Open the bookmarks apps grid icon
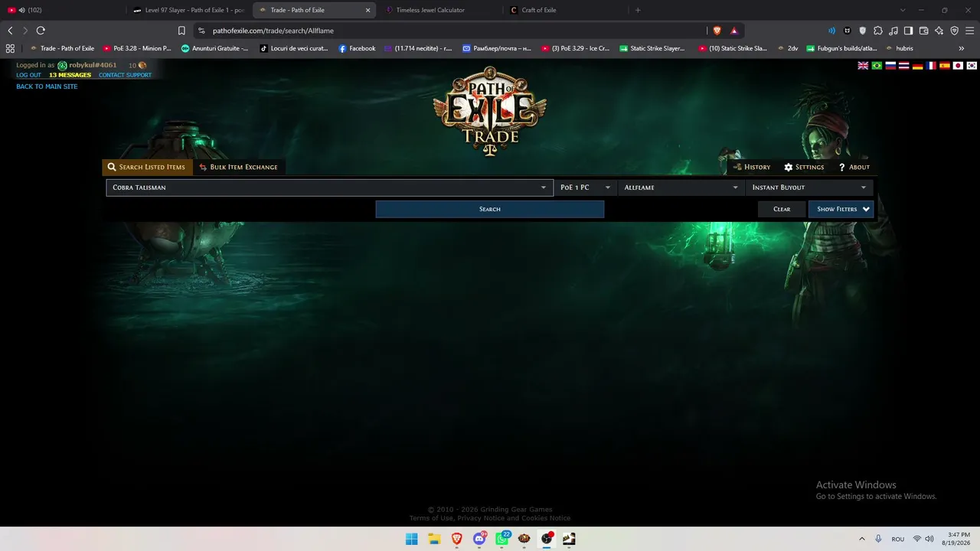The width and height of the screenshot is (980, 551). tap(10, 48)
